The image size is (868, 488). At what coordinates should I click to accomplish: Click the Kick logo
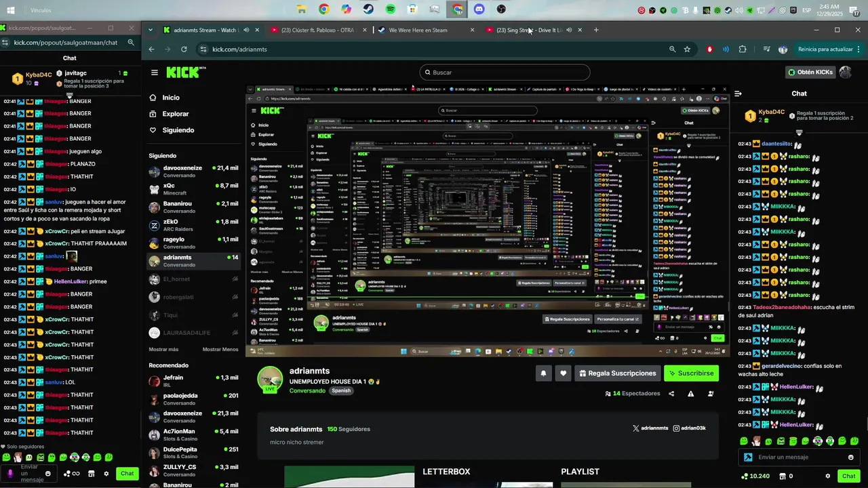184,72
